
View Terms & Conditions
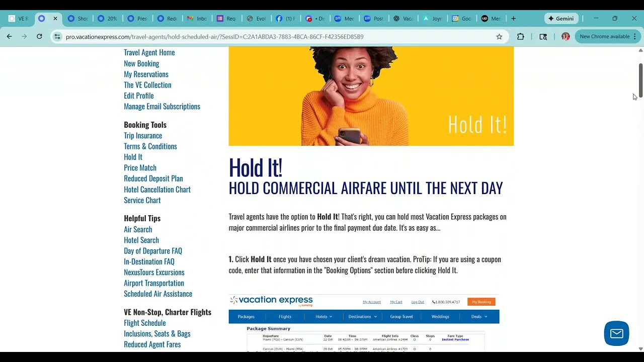coord(150,146)
